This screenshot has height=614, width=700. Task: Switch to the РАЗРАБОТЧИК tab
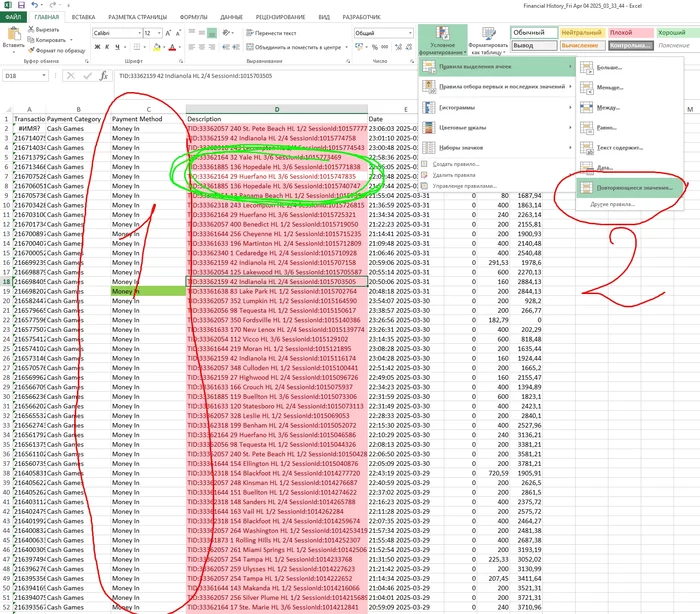[362, 17]
